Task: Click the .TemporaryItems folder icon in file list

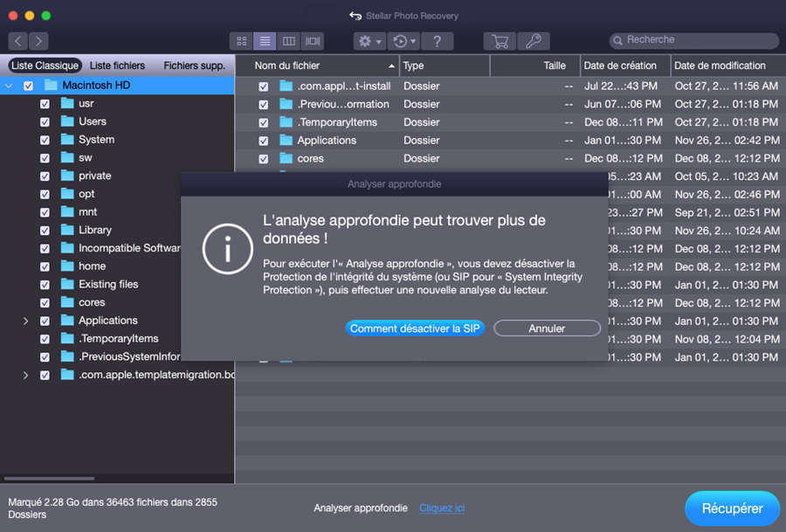Action: click(x=286, y=122)
